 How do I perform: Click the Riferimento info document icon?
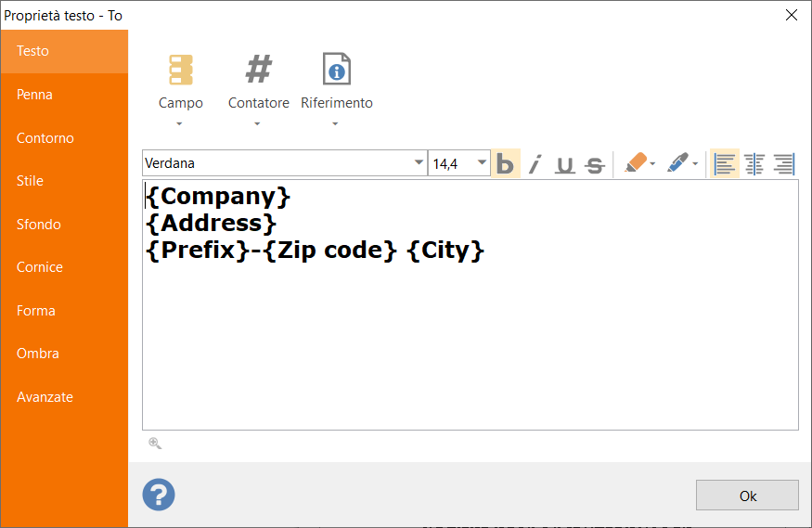(337, 69)
